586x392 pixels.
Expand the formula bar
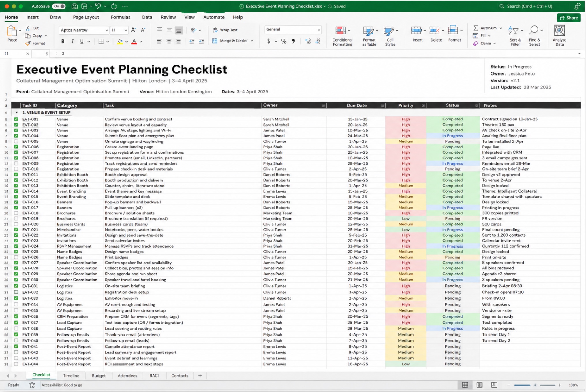[x=579, y=54]
